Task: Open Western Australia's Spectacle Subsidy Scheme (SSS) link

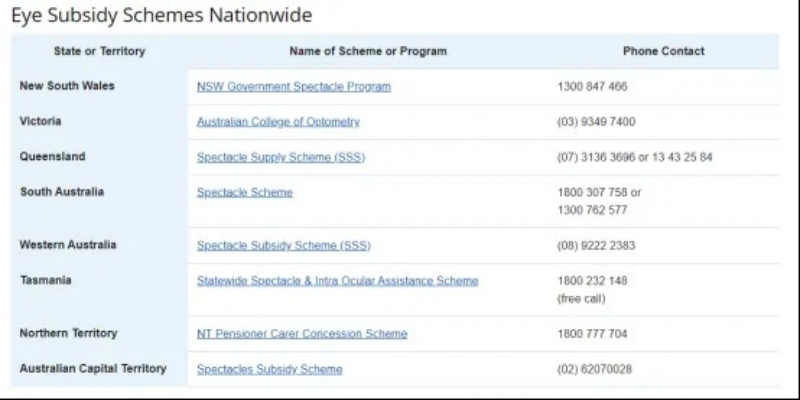Action: click(x=283, y=245)
